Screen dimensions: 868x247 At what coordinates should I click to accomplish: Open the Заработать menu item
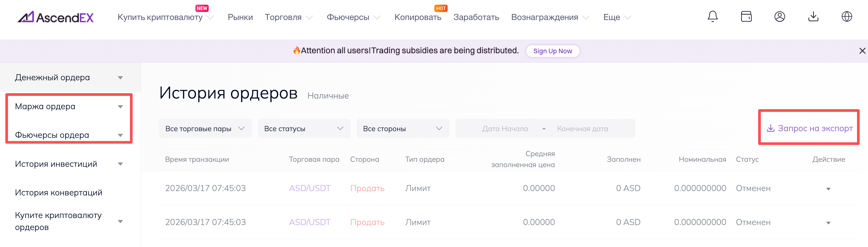pos(476,17)
